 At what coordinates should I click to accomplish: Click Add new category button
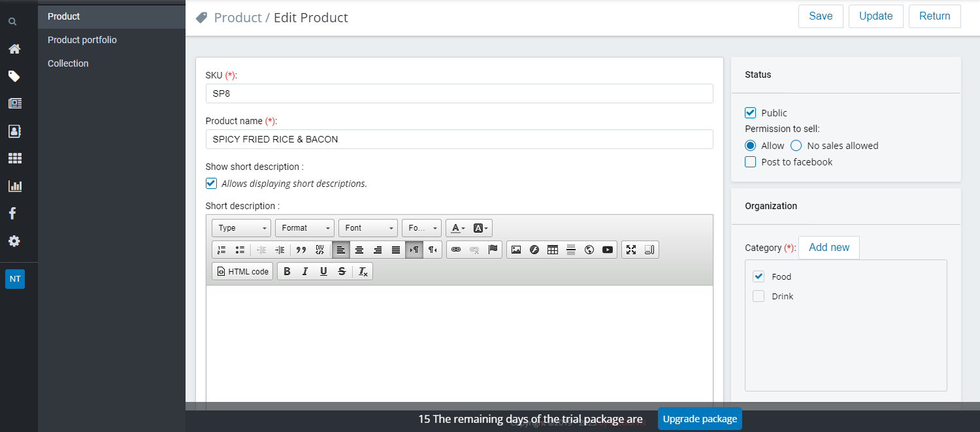[x=829, y=248]
